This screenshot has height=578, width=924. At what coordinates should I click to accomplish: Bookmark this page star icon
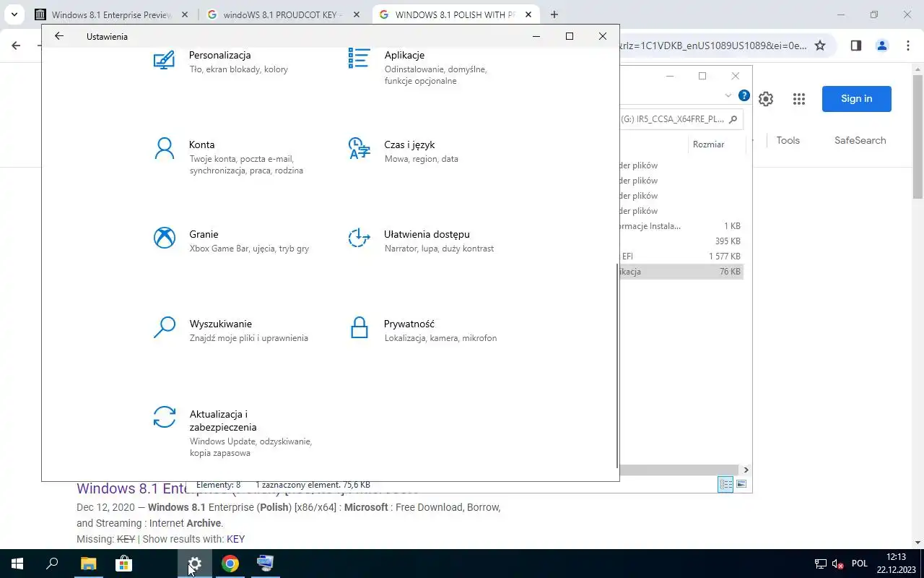tap(820, 46)
